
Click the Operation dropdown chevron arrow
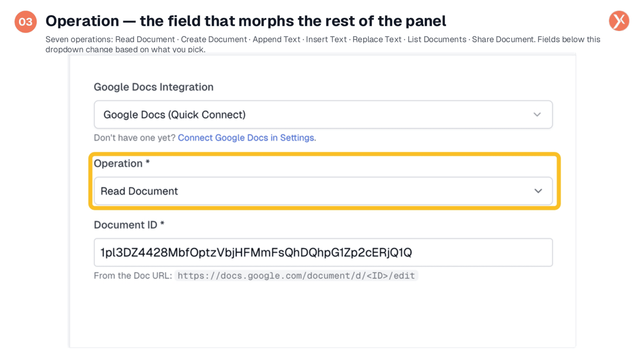[538, 191]
